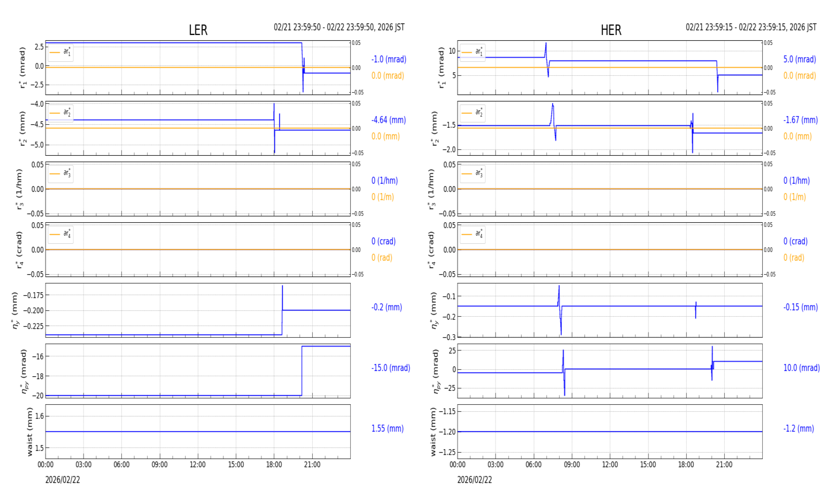Click the LER ηy* (mm) axis label

(15, 310)
